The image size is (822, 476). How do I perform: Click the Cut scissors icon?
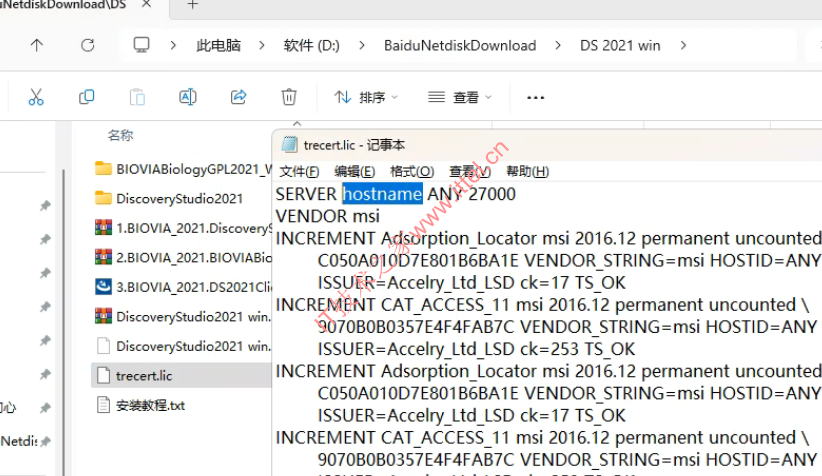pyautogui.click(x=36, y=97)
